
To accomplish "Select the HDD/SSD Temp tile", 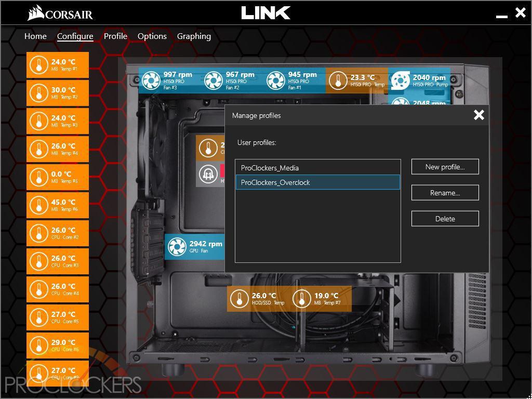I will click(x=258, y=299).
